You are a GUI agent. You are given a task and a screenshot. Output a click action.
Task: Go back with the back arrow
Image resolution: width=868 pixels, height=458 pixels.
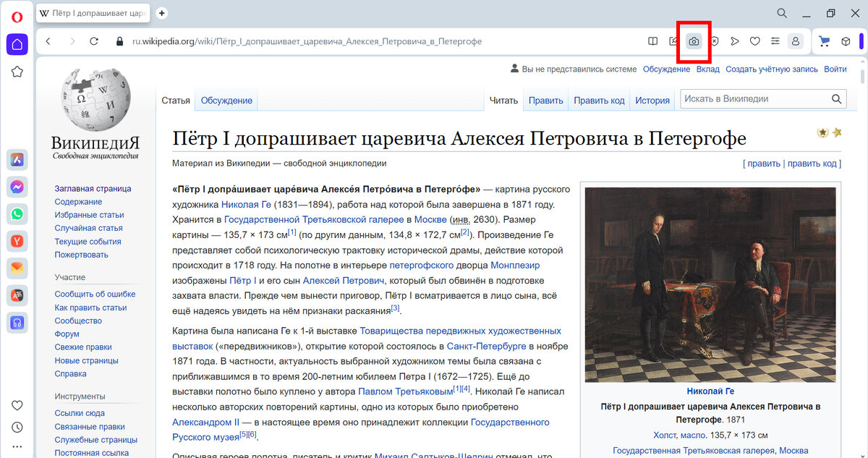pos(48,41)
